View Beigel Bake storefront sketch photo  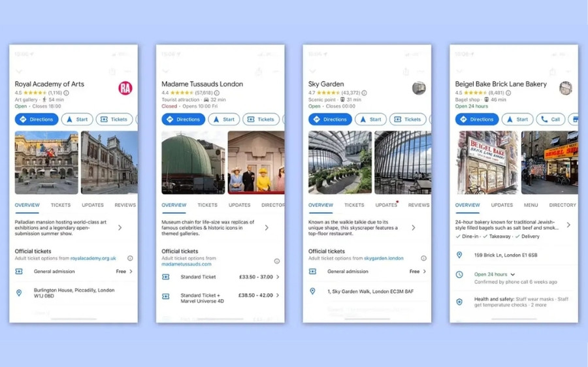487,163
